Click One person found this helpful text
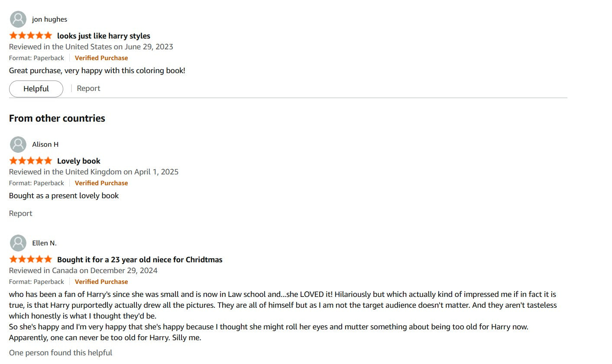The height and width of the screenshot is (364, 612). 61,353
